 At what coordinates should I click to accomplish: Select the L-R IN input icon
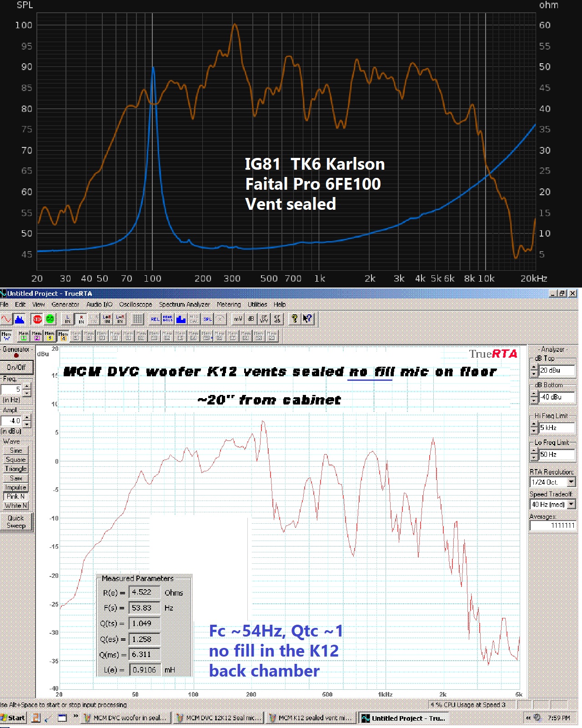coord(120,319)
